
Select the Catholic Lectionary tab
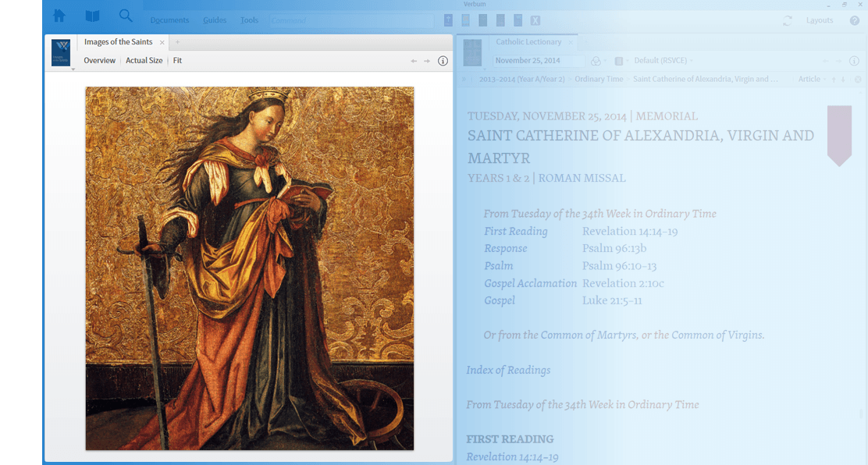click(x=528, y=42)
